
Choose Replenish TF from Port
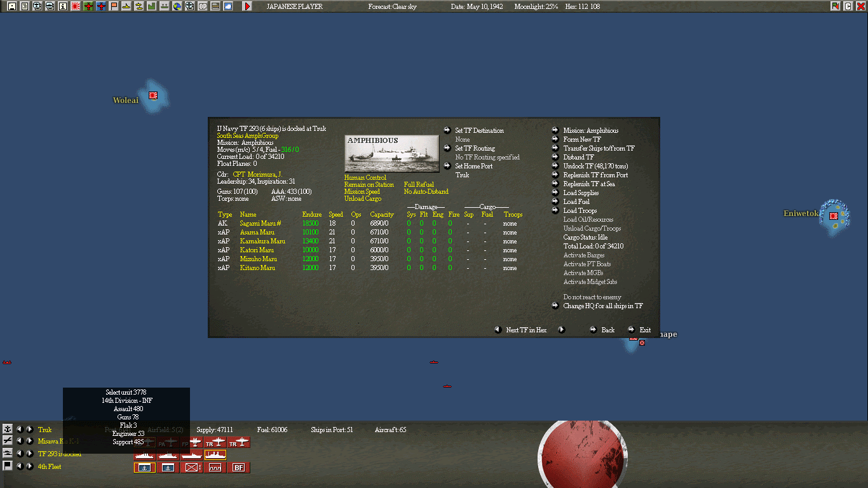(595, 175)
